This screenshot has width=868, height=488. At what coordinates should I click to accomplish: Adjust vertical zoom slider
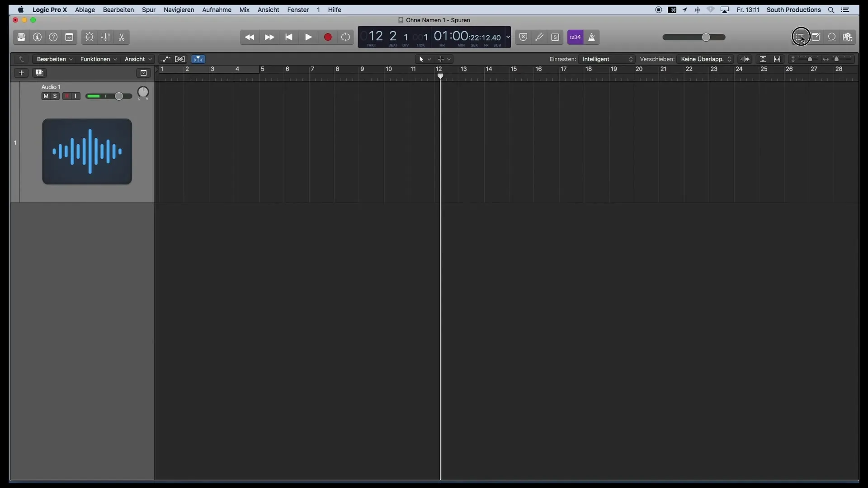pos(810,59)
